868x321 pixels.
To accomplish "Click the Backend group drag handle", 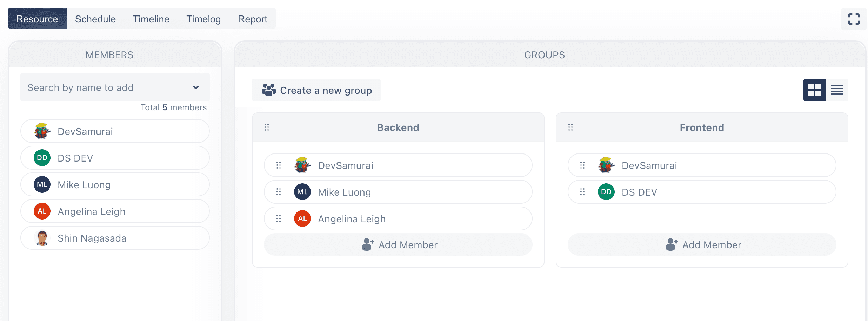I will click(267, 127).
